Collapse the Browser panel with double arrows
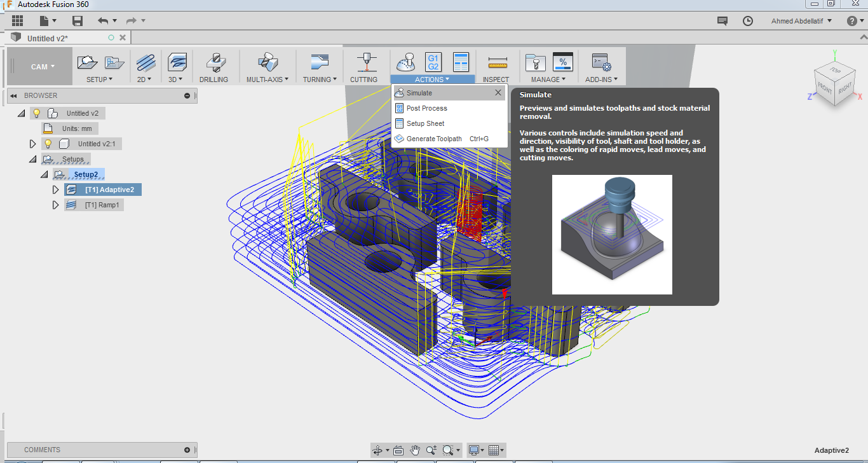Screen dimensions: 868x463 (x=13, y=95)
